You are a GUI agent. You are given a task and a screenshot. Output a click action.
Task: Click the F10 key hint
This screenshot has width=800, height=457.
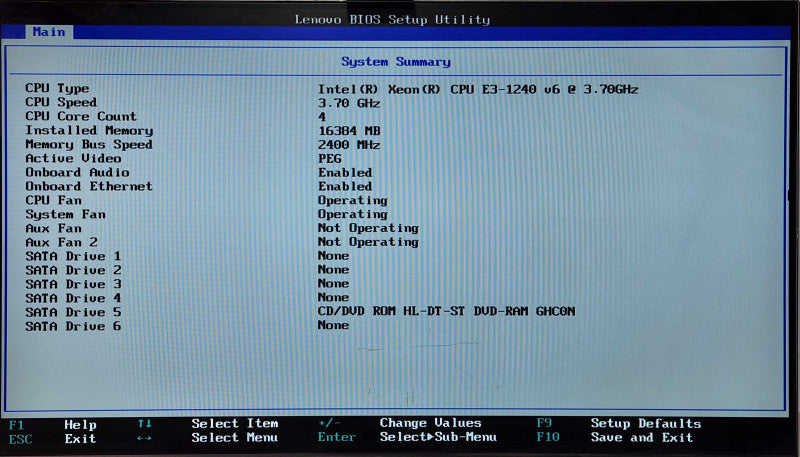tap(548, 437)
